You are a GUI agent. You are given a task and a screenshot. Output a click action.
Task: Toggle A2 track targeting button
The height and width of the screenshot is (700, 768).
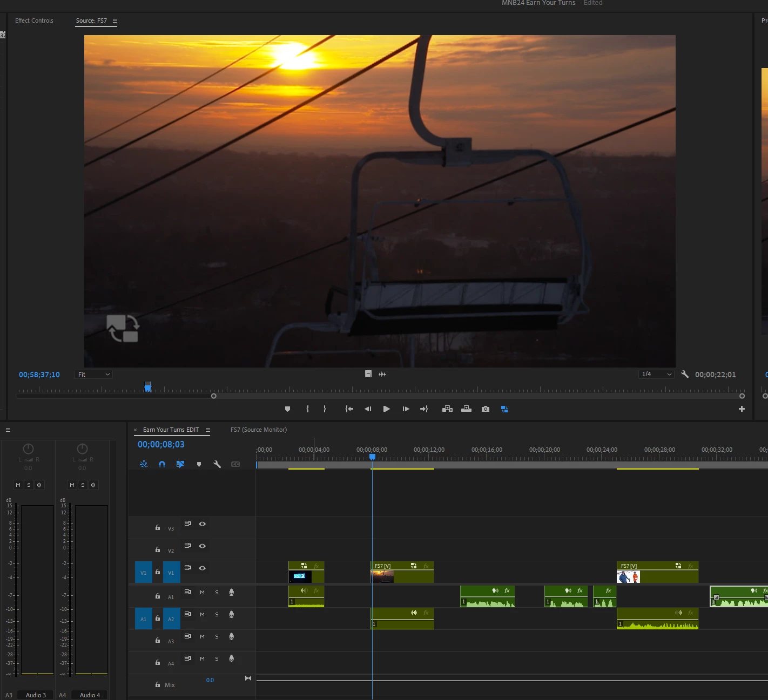point(171,619)
